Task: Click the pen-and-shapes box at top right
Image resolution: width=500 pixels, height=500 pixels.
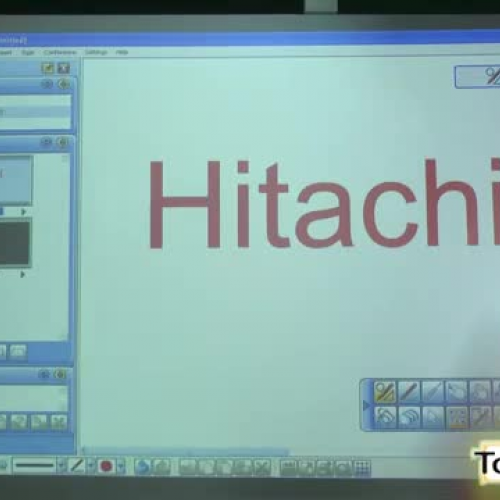Action: point(477,76)
